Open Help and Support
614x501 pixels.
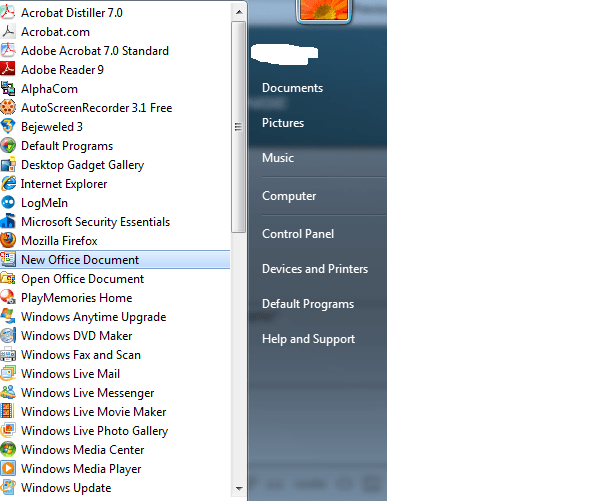[x=309, y=339]
